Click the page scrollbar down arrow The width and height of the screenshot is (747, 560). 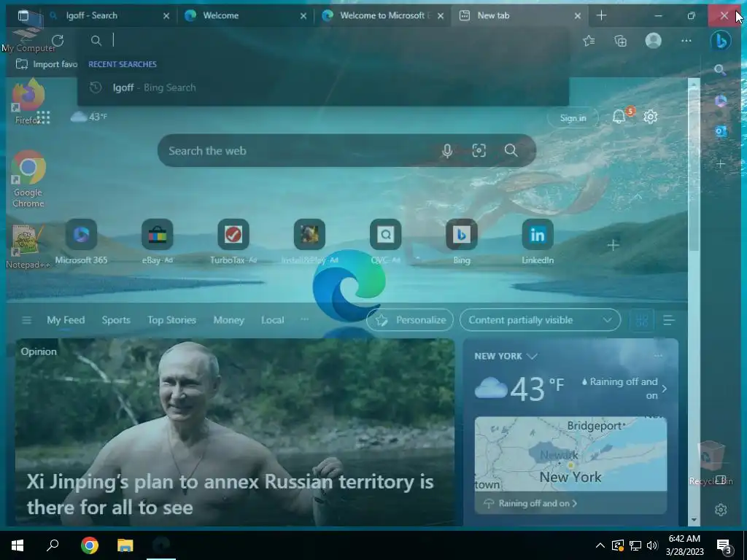pyautogui.click(x=694, y=520)
